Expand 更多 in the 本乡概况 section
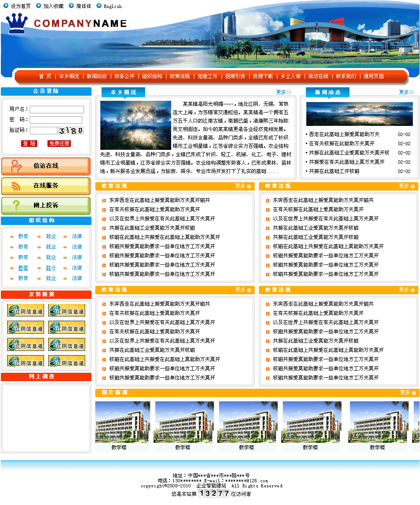The image size is (420, 505). point(283,92)
